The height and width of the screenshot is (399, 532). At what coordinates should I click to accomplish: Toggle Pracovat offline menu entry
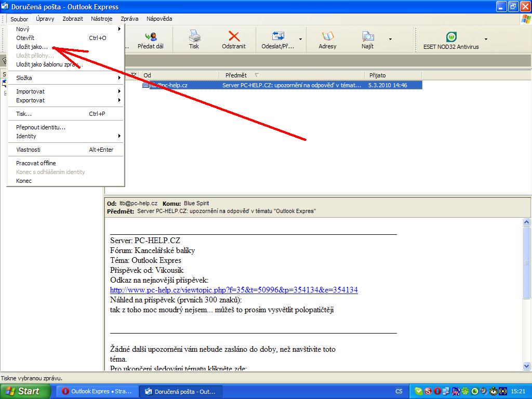click(66, 164)
